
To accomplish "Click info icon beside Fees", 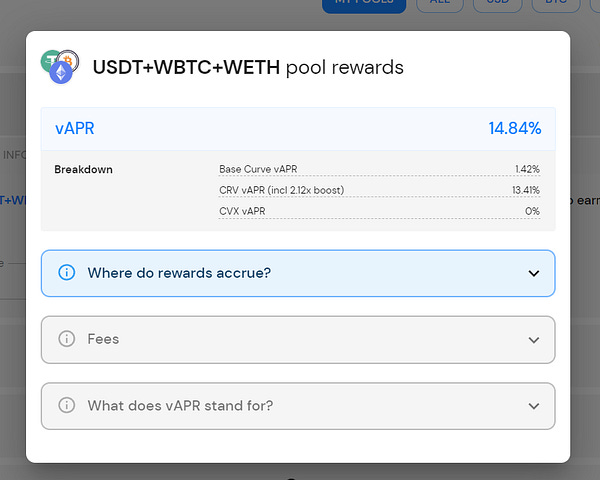I will (67, 339).
